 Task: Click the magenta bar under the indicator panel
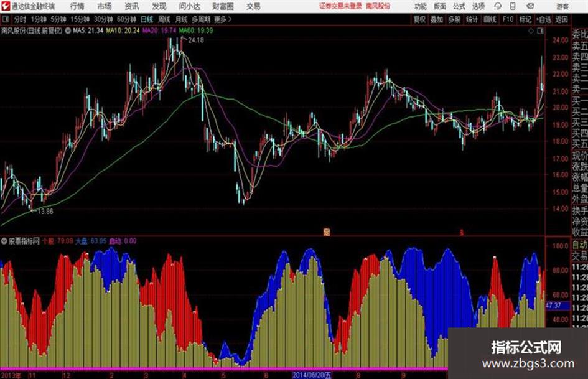click(x=224, y=369)
